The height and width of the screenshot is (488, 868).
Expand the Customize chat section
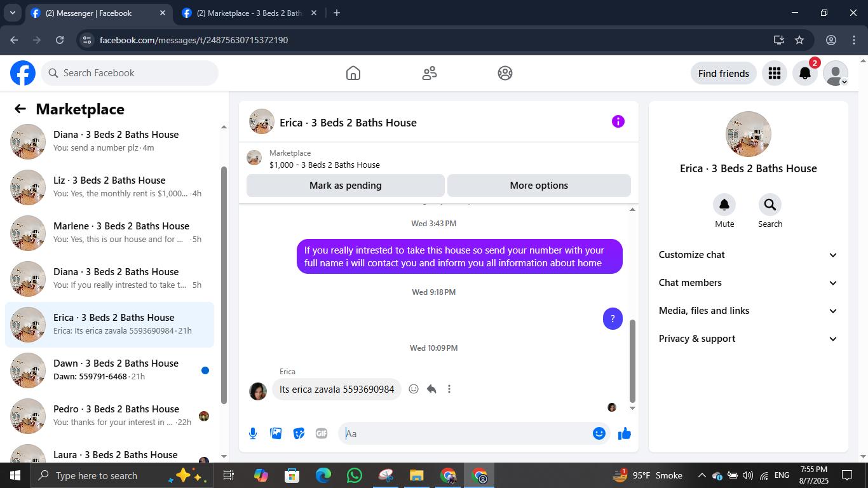pos(749,255)
